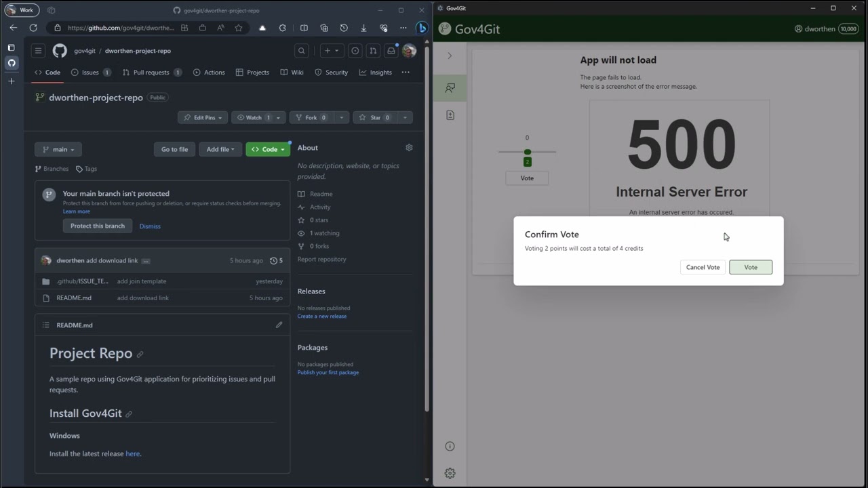
Task: Open Gov4Git info icon in sidebar
Action: [450, 446]
